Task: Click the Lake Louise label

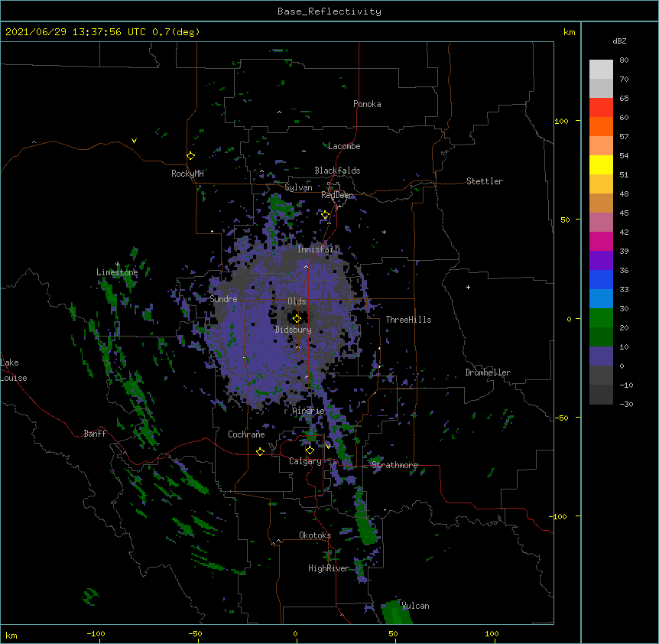Action: [x=14, y=370]
